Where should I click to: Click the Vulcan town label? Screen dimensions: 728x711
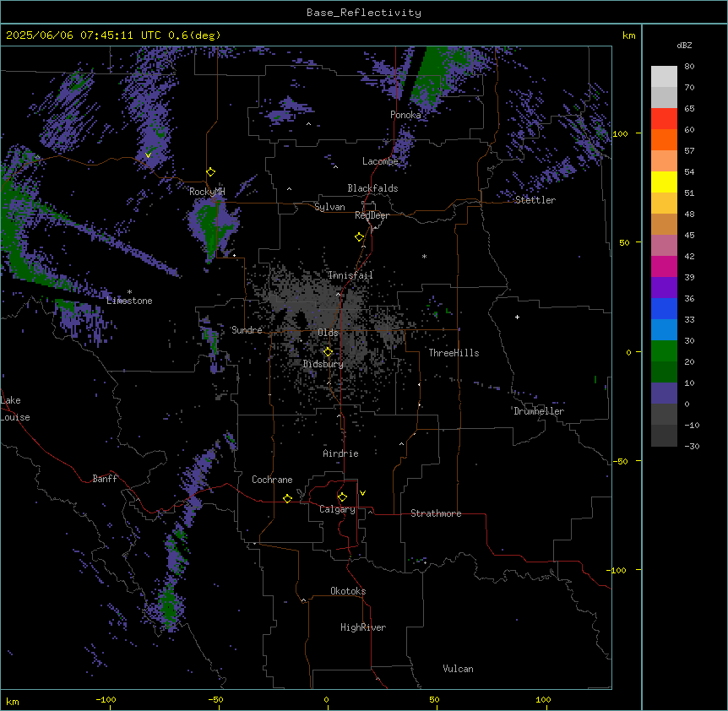(x=459, y=669)
